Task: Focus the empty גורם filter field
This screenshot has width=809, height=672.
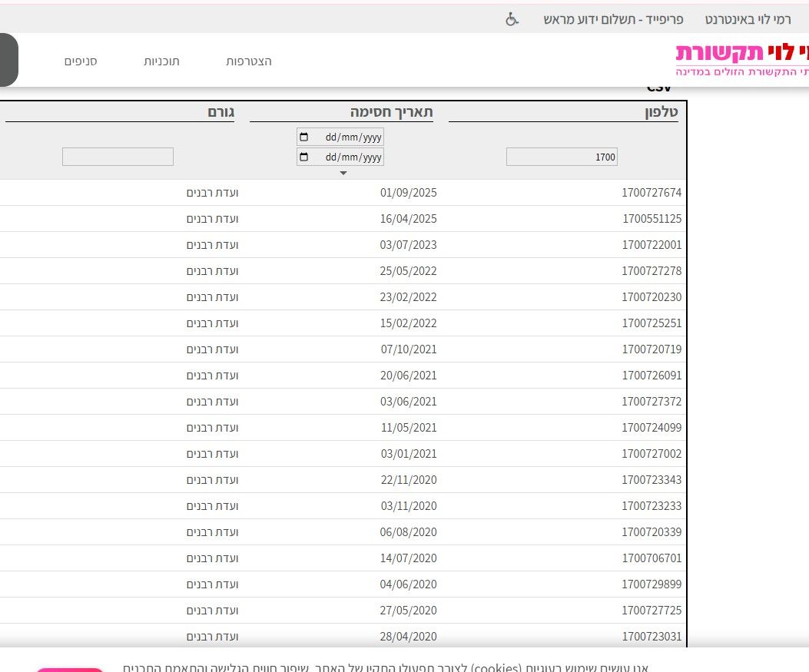Action: click(118, 157)
